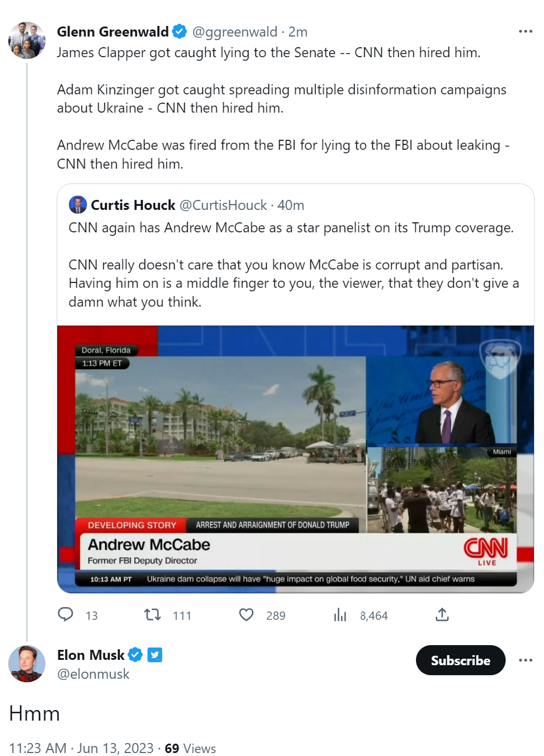Share Greenwald's tweet via share icon
544x756 pixels.
[442, 615]
